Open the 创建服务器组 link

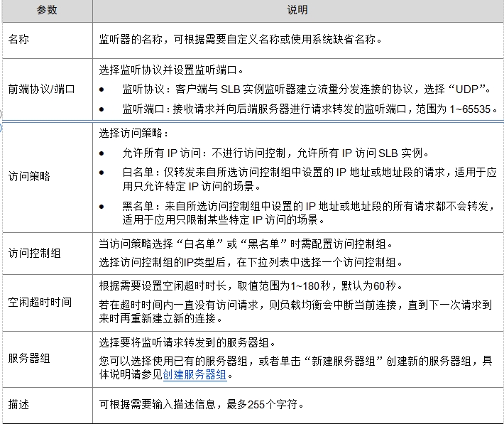[195, 375]
